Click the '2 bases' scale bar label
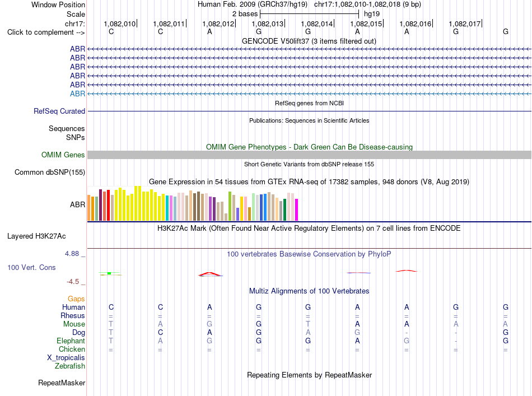 (245, 14)
